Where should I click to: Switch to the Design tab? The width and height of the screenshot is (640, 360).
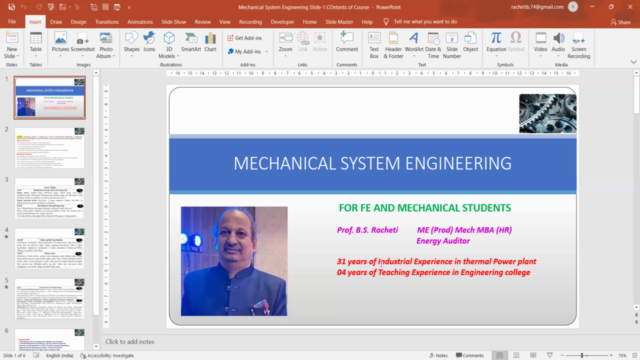[78, 22]
